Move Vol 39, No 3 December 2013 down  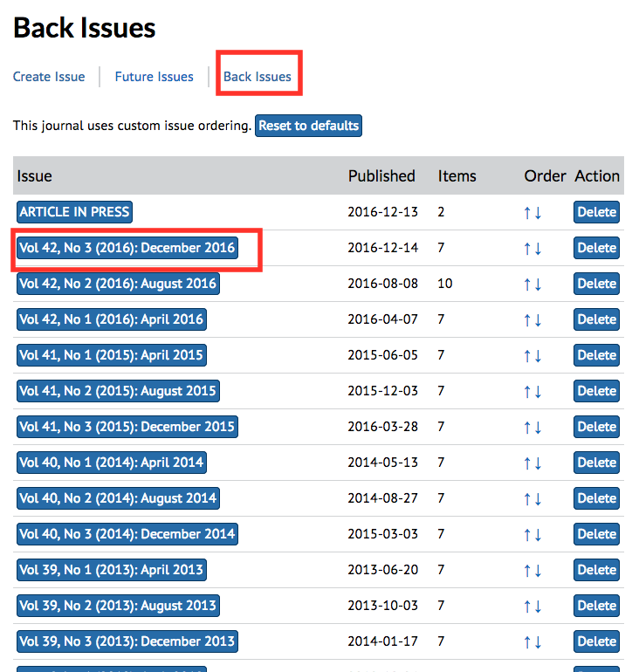click(539, 641)
